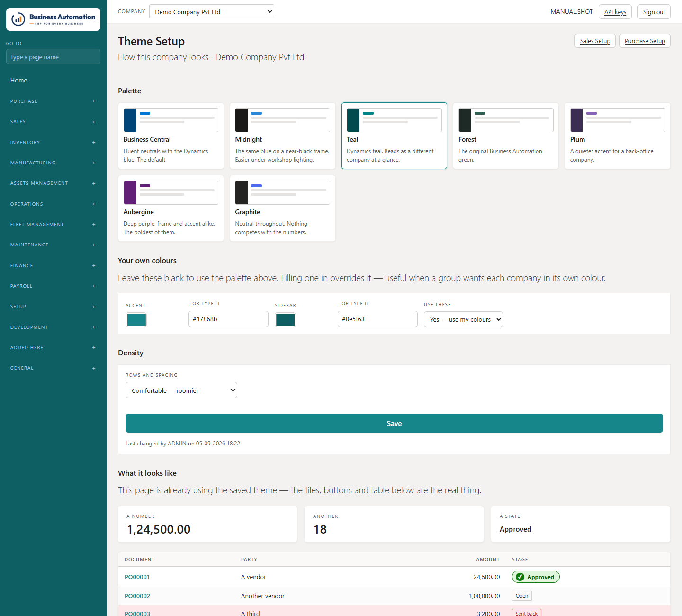Open document PO00002
Viewport: 682px width, 616px height.
tap(137, 596)
